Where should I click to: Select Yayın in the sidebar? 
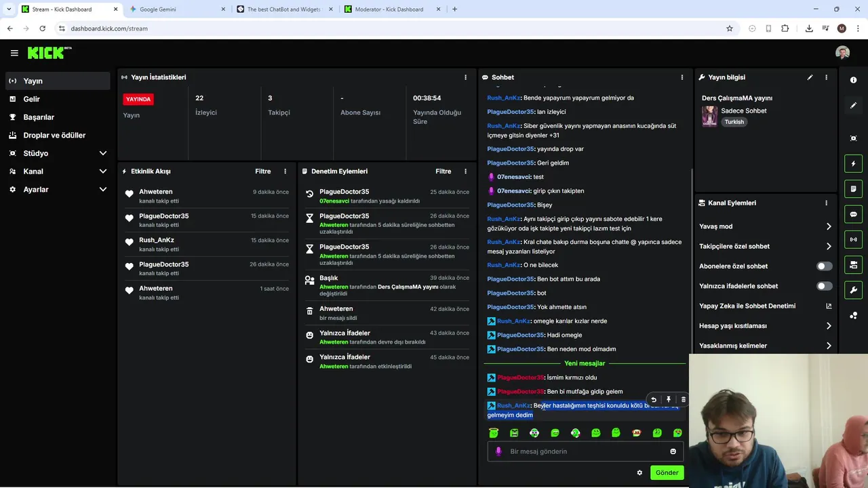pyautogui.click(x=58, y=81)
